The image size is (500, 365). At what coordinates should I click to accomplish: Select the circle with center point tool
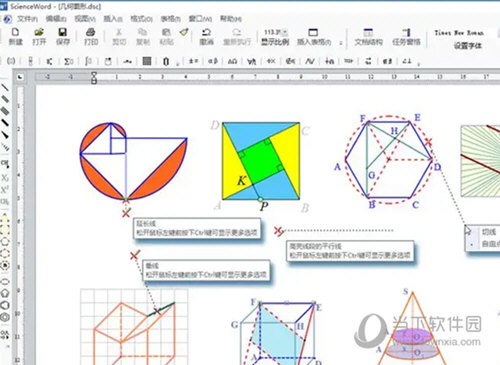(5, 265)
